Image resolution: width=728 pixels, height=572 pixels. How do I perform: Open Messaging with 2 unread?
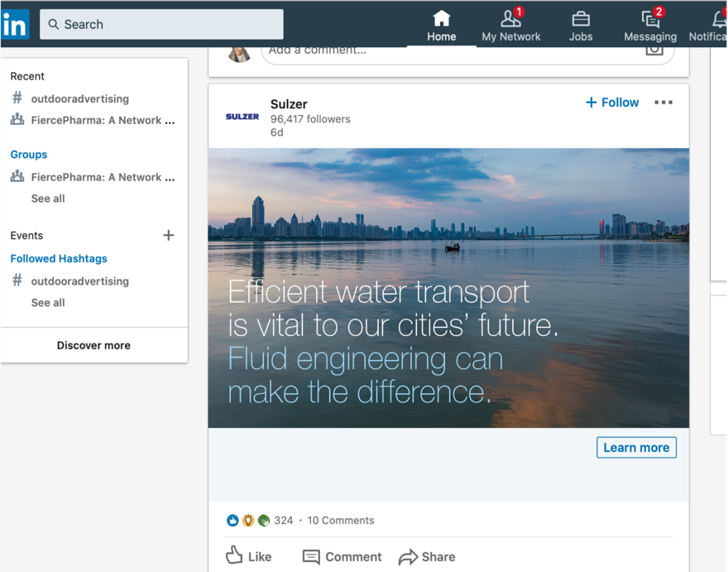(x=650, y=20)
